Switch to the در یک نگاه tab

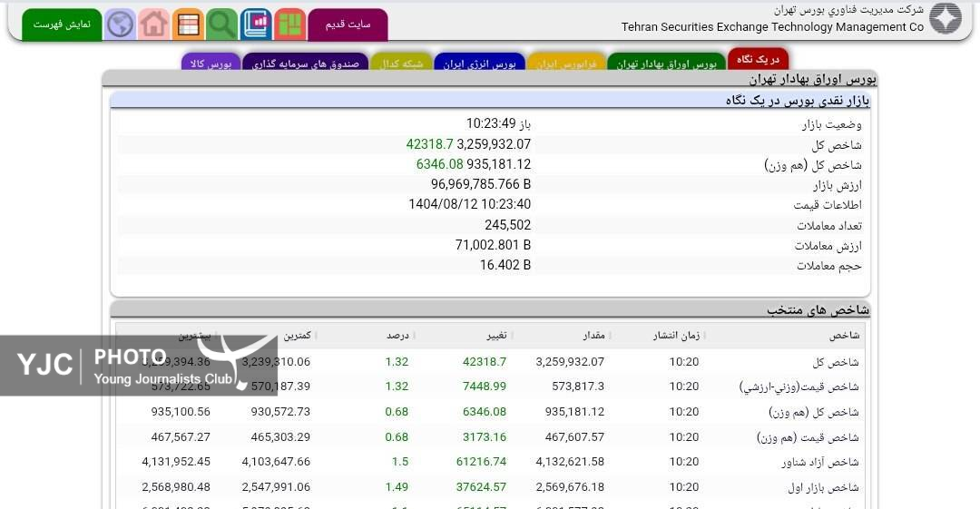(758, 60)
